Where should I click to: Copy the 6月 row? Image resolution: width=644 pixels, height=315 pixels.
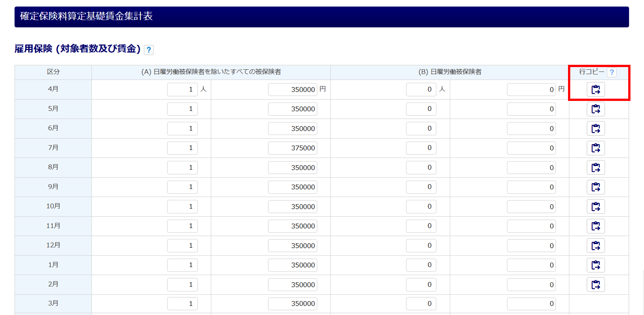[596, 128]
